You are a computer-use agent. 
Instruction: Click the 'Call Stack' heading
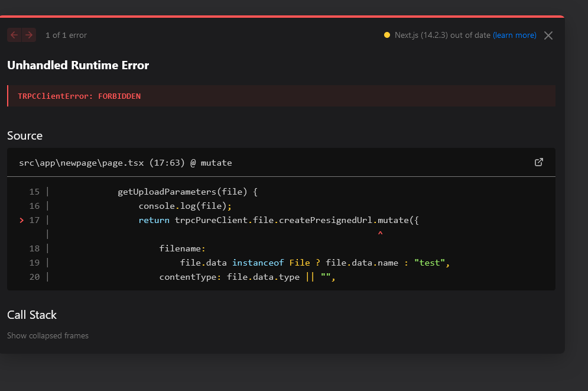coord(32,315)
